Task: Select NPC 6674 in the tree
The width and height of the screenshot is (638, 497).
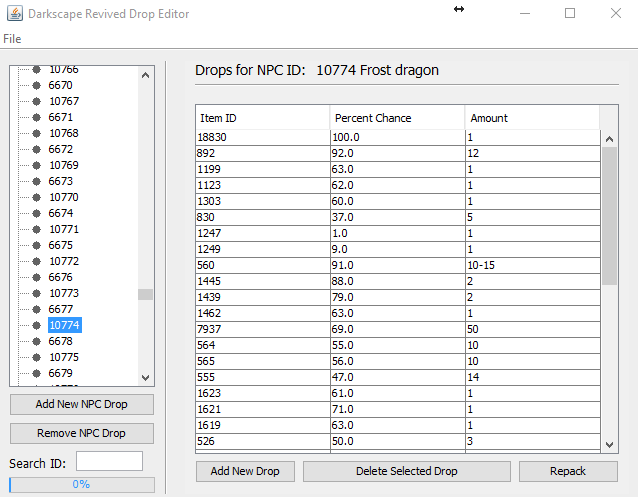Action: tap(60, 213)
